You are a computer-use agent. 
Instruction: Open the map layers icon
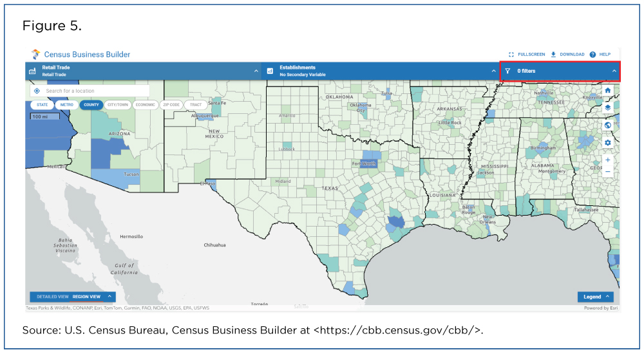pyautogui.click(x=607, y=108)
